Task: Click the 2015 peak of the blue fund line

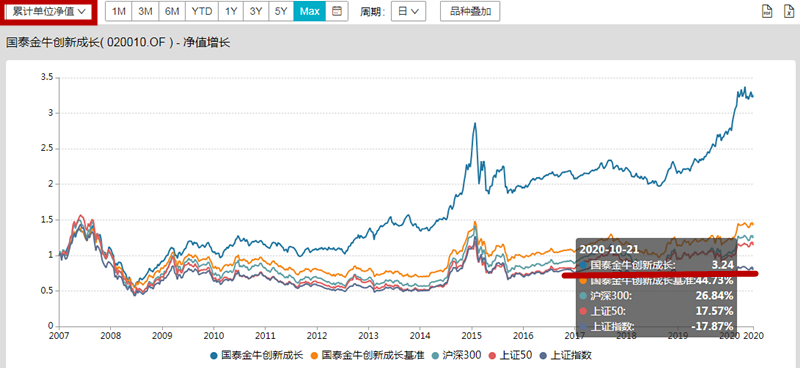Action: (474, 123)
